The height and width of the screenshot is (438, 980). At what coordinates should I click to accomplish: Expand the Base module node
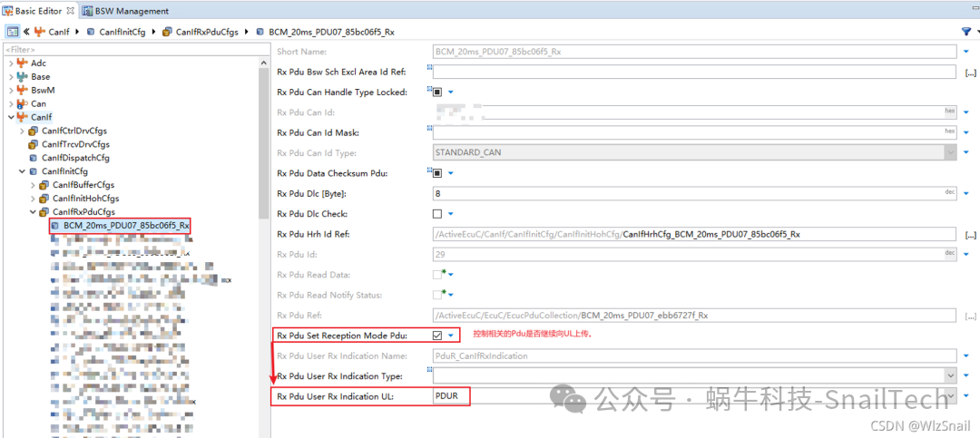(x=11, y=77)
